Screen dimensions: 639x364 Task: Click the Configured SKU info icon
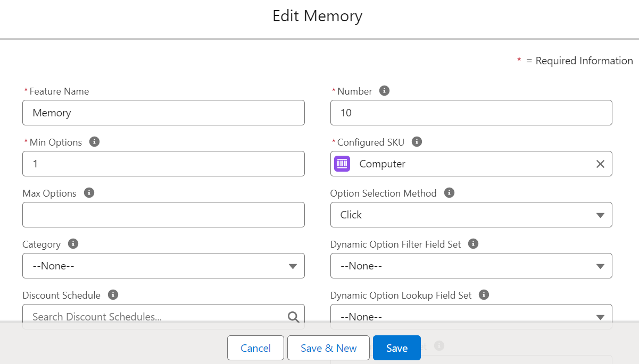click(x=417, y=142)
